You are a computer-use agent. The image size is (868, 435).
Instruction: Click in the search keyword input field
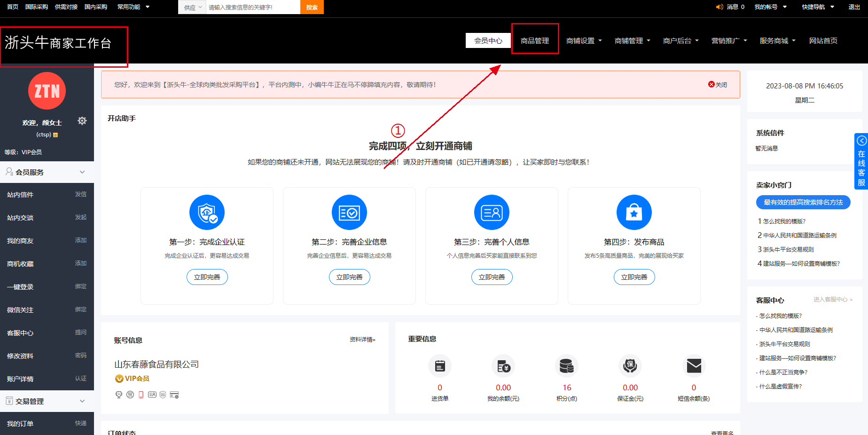pyautogui.click(x=253, y=8)
